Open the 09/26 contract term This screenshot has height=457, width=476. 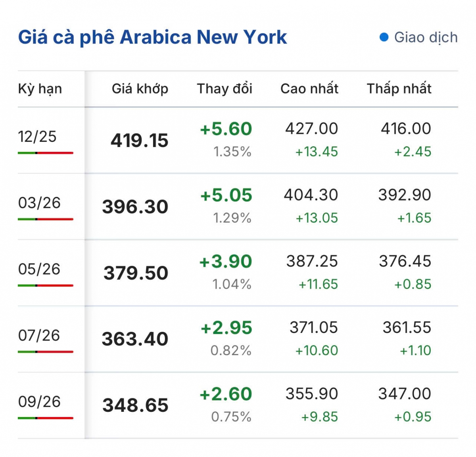(39, 402)
